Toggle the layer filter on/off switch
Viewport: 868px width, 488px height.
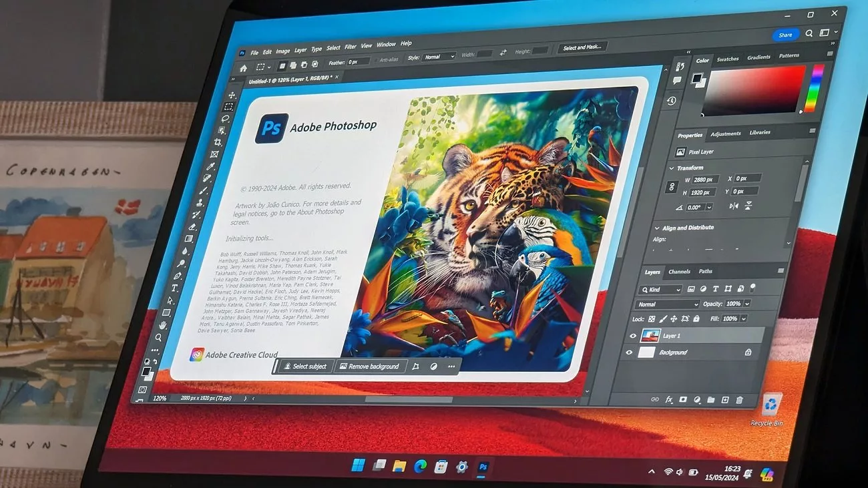tap(752, 288)
